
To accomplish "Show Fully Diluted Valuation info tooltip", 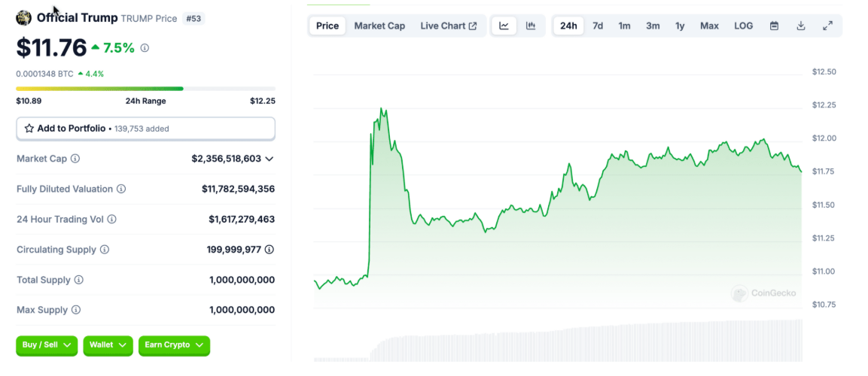I will coord(121,189).
